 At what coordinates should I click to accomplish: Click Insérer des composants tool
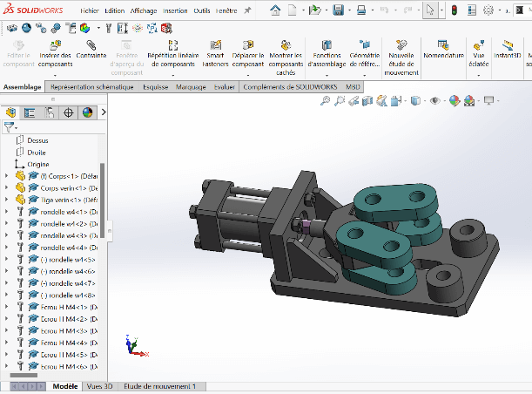55,54
